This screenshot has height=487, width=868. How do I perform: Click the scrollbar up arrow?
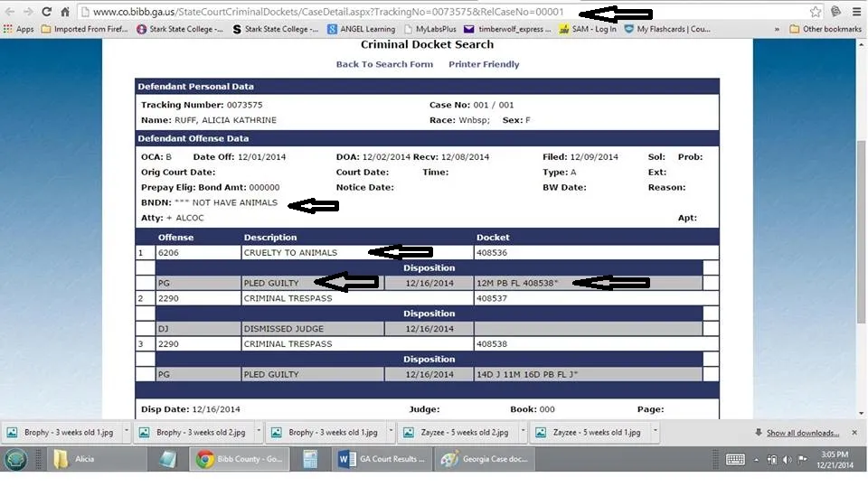point(861,43)
